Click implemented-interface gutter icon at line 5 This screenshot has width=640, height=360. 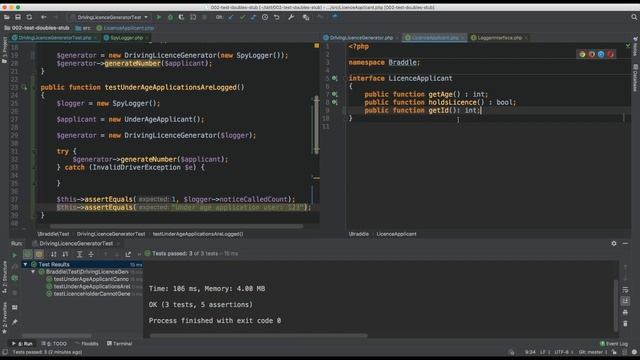[x=335, y=78]
